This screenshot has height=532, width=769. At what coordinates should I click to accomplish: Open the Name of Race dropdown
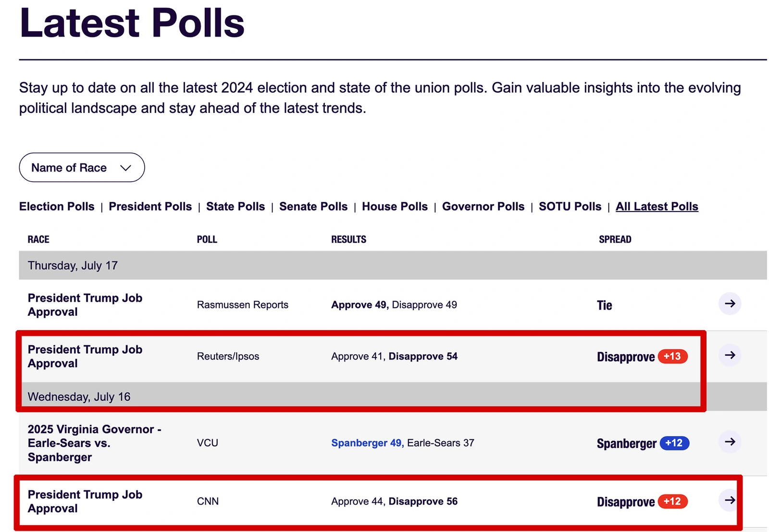coord(82,167)
